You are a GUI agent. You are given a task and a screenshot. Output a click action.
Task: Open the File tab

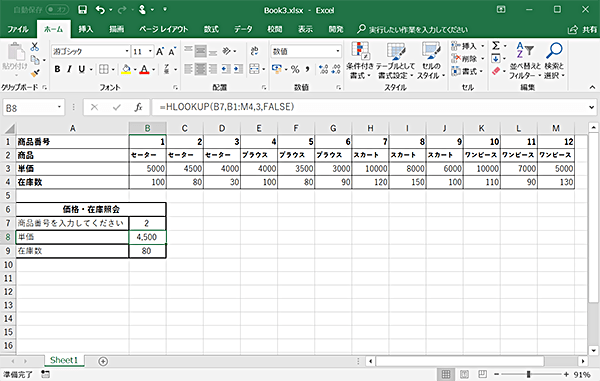[18, 29]
